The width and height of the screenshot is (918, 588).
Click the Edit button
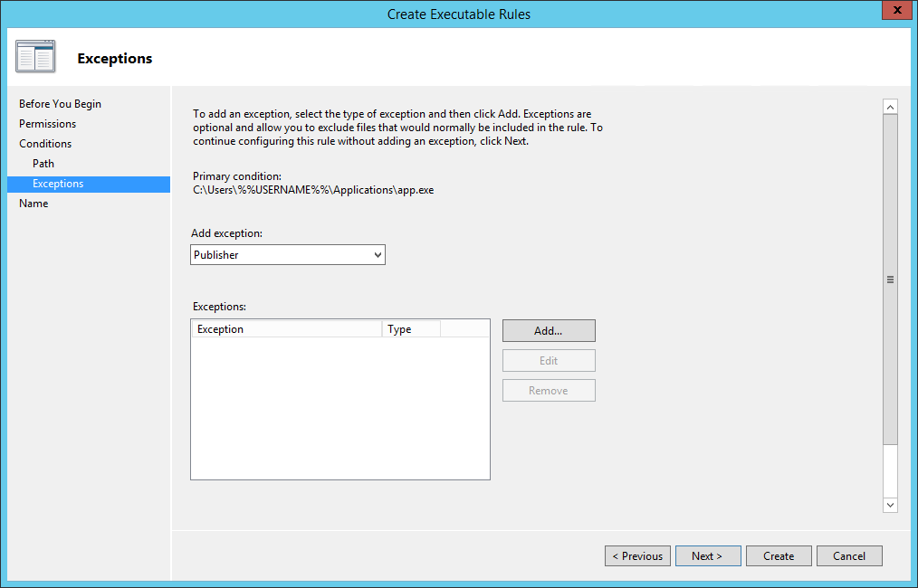[549, 360]
